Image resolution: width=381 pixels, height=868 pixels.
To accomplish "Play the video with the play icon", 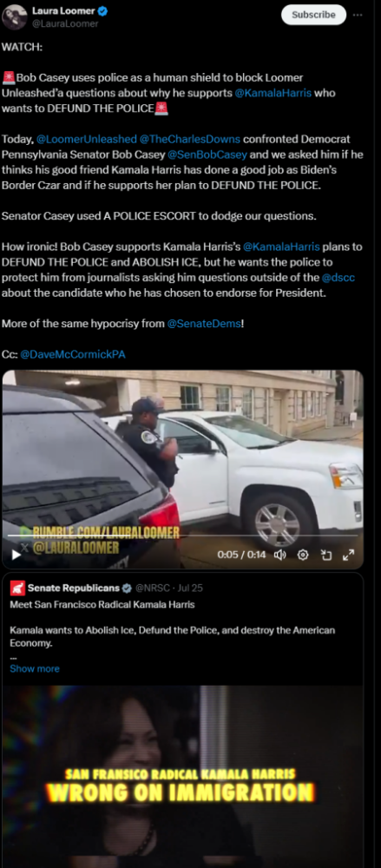I will click(16, 555).
